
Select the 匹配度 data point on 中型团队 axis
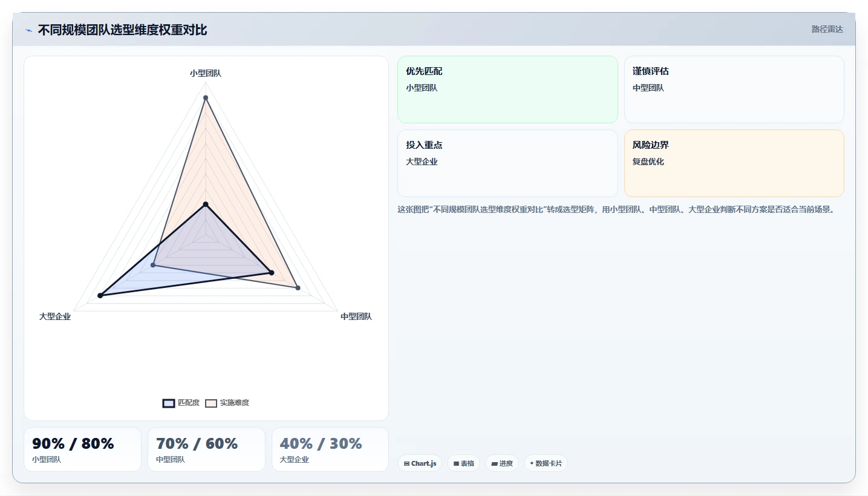[272, 273]
